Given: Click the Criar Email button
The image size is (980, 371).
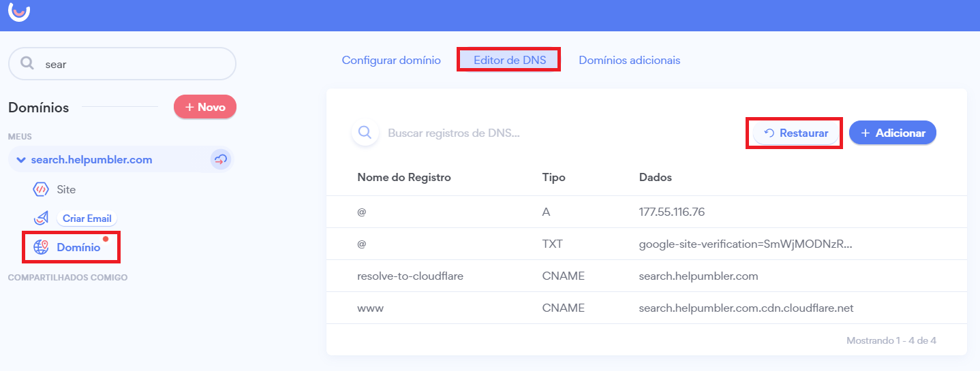Looking at the screenshot, I should (x=87, y=219).
